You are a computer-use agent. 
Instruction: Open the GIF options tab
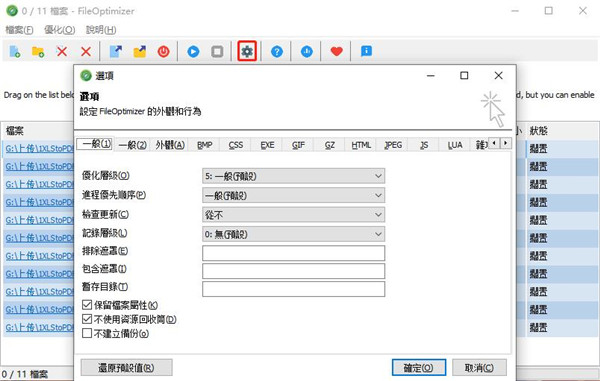[298, 145]
